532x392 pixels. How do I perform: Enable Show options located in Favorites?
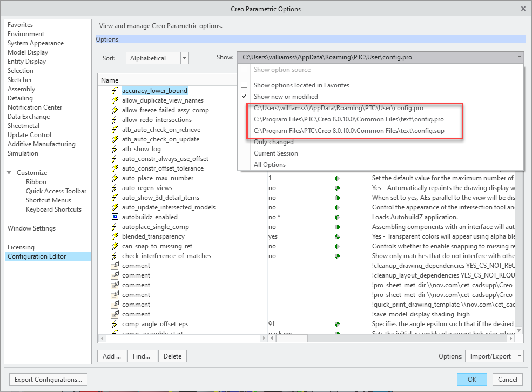(x=244, y=85)
